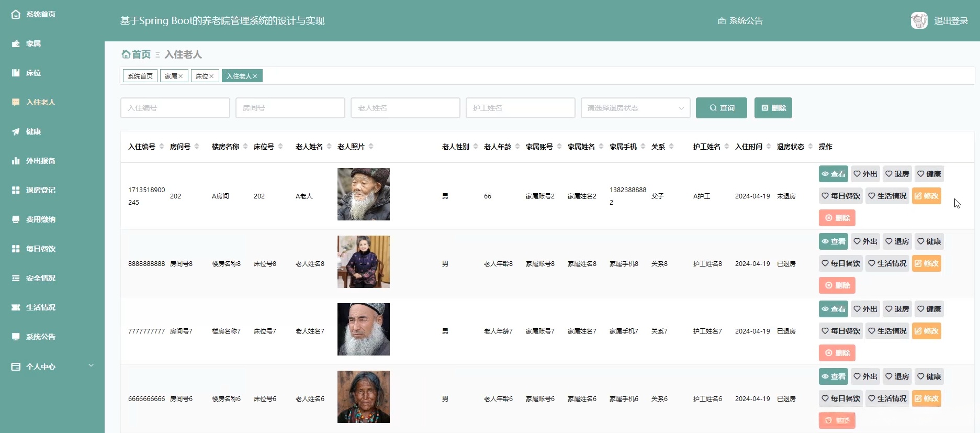Screen dimensions: 980x433
Task: Click orange 修改 for the A老人 row
Action: click(927, 196)
